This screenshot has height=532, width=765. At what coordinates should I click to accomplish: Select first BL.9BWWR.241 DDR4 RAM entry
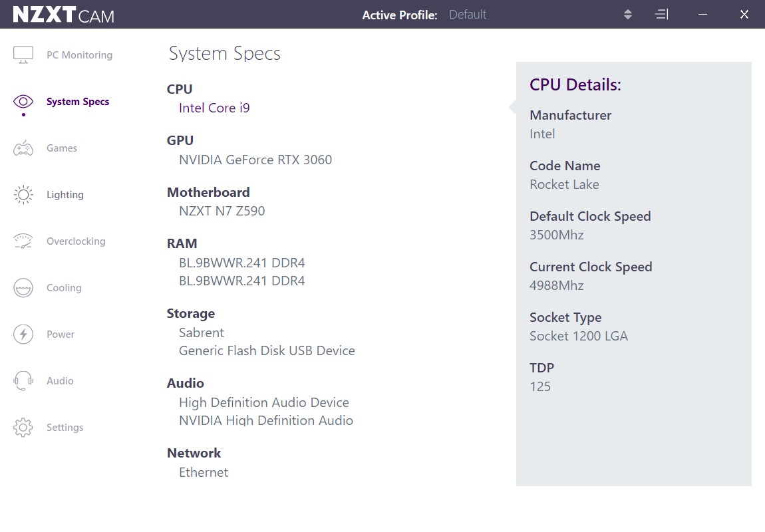242,263
